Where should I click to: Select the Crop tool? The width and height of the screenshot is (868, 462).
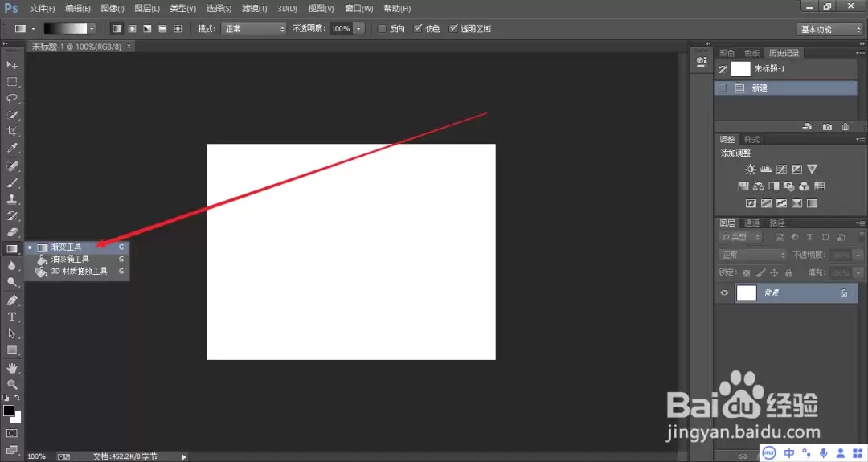[11, 132]
